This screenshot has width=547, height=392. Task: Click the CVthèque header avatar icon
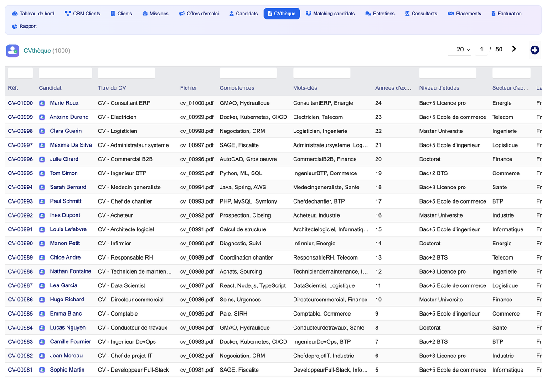point(12,51)
